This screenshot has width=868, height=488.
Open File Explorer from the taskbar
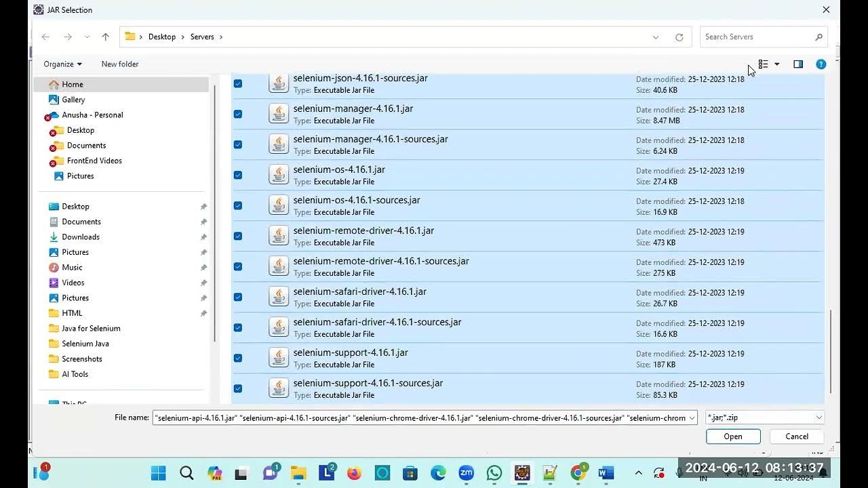coord(298,473)
